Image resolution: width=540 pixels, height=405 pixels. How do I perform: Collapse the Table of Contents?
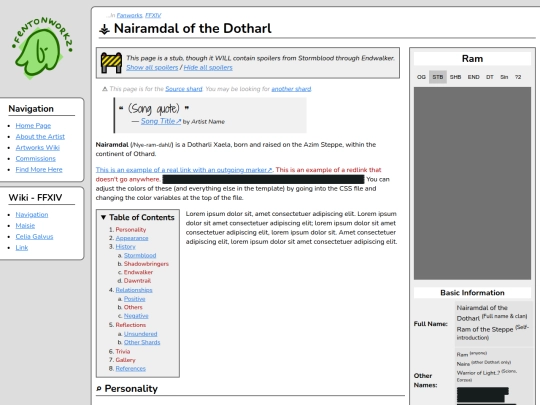(103, 217)
